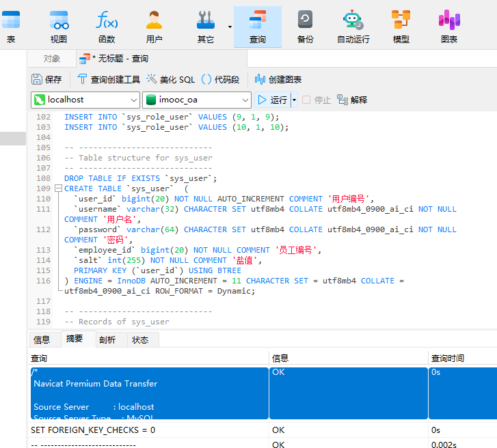
Task: Select the 备份 (Backup) icon
Action: click(x=306, y=26)
